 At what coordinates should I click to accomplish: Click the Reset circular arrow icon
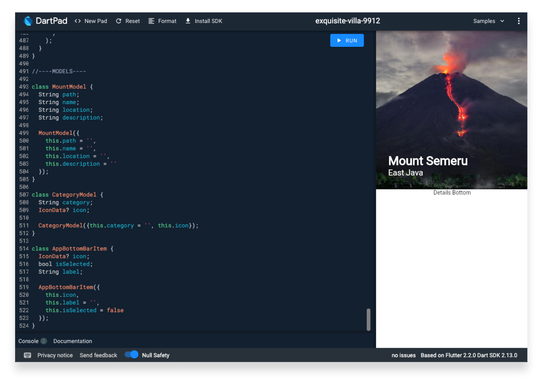point(119,21)
